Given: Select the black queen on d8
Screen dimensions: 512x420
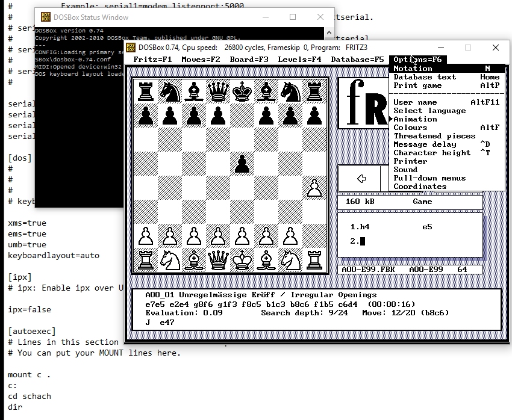Looking at the screenshot, I should pos(218,92).
